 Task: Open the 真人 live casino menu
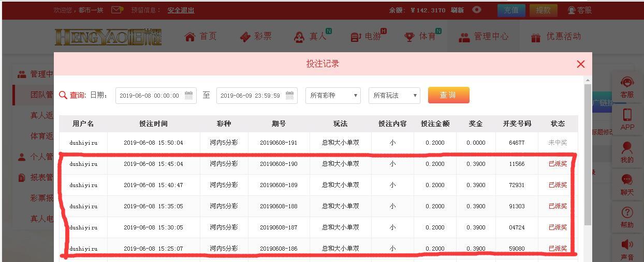pyautogui.click(x=312, y=37)
